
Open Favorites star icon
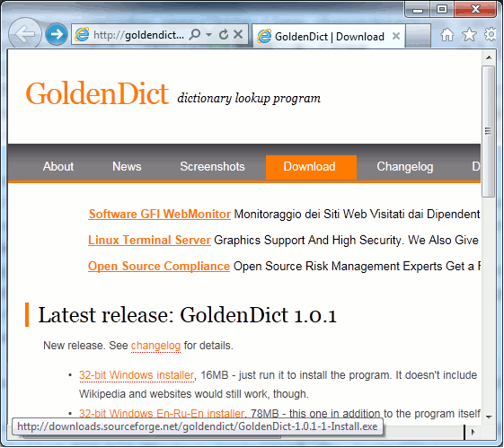(x=469, y=35)
